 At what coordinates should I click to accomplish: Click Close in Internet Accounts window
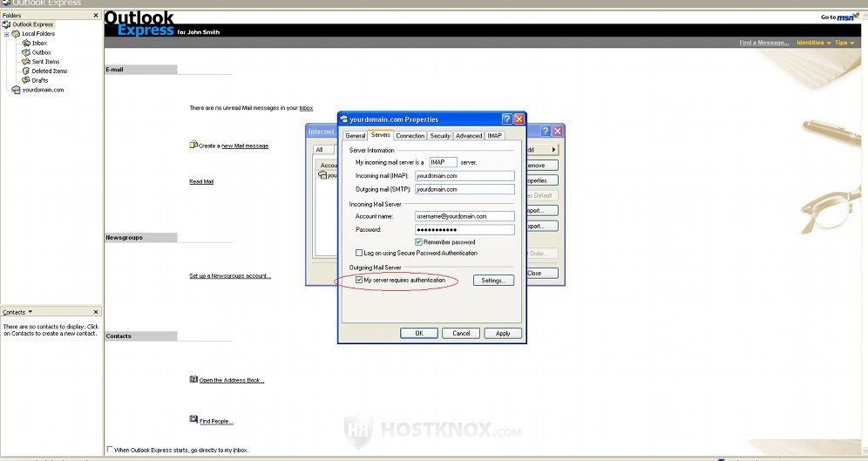tap(542, 273)
